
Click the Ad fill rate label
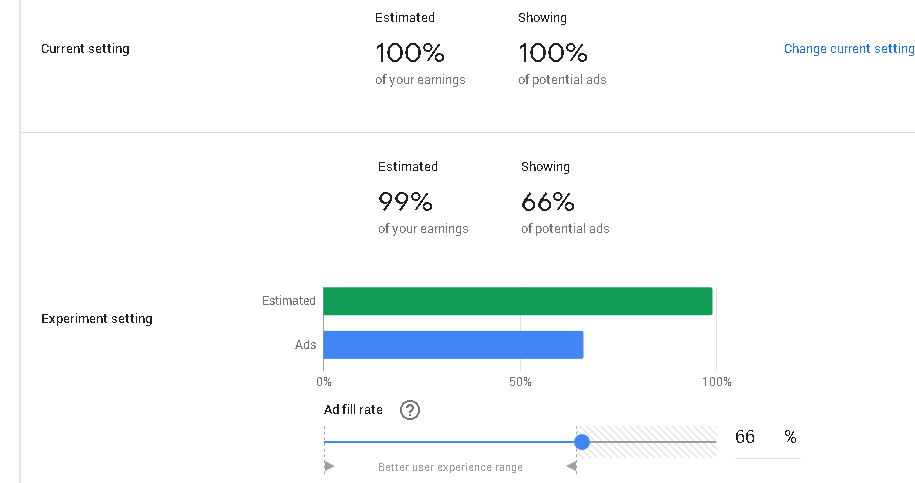tap(353, 410)
